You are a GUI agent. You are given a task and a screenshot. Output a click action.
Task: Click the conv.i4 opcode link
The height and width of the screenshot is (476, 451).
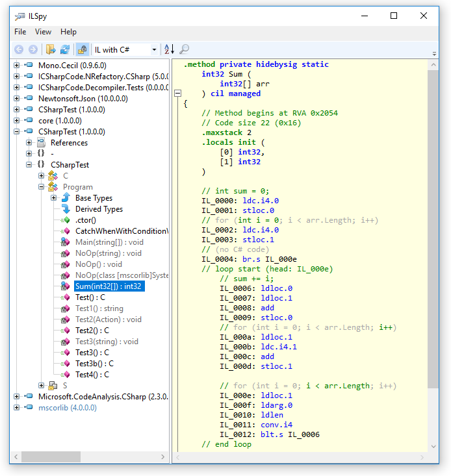[x=276, y=425]
